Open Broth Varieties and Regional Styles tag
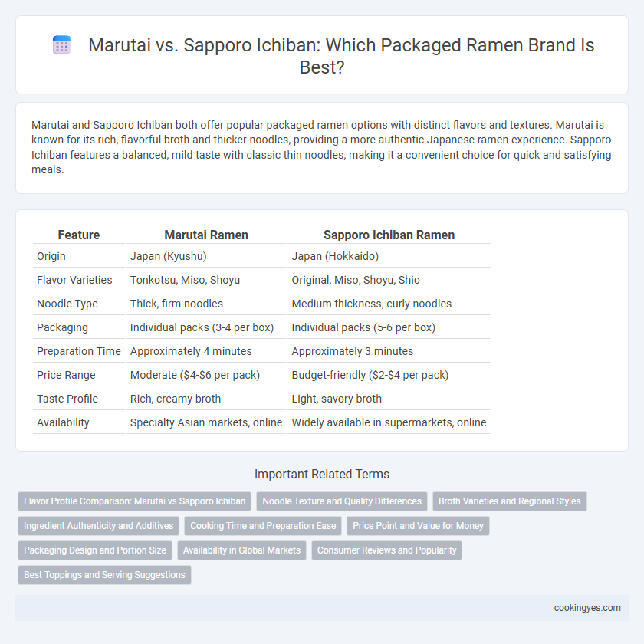644x644 pixels. (x=509, y=501)
